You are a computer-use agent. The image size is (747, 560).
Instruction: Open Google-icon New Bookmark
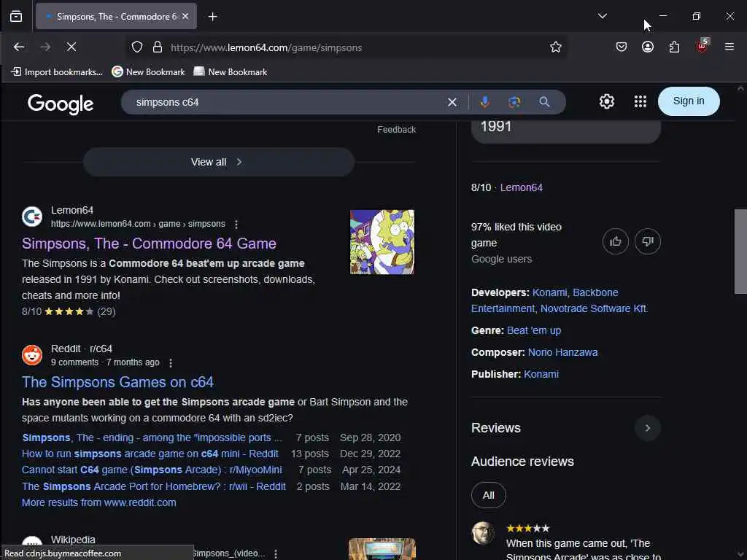pos(148,72)
